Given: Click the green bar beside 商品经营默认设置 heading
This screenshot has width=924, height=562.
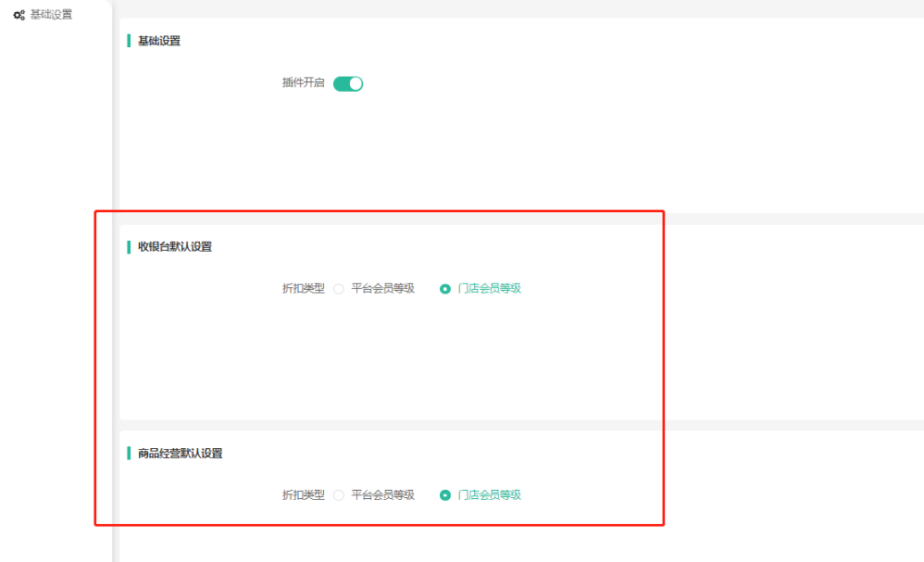Looking at the screenshot, I should pyautogui.click(x=129, y=453).
